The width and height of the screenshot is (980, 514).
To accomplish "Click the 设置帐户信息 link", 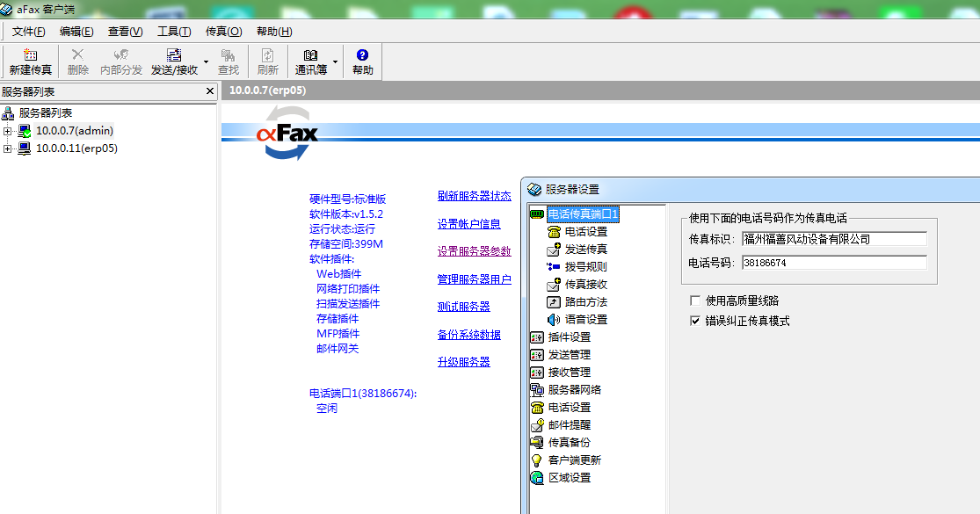I will click(468, 223).
